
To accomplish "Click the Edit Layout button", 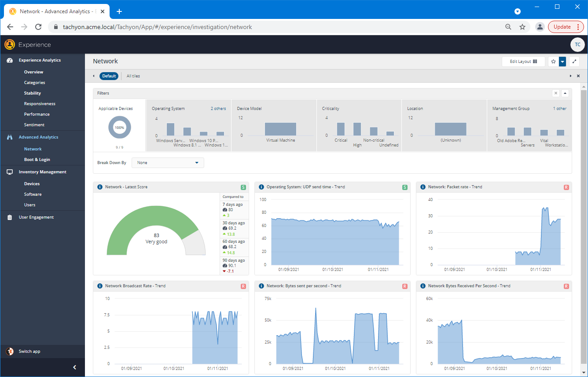I will tap(523, 62).
